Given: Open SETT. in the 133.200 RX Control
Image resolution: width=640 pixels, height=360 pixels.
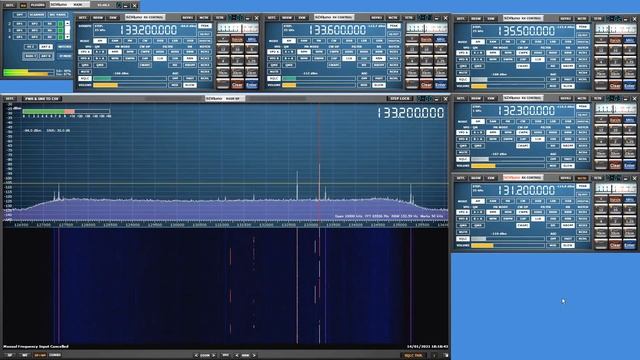Looking at the screenshot, I should coord(82,18).
